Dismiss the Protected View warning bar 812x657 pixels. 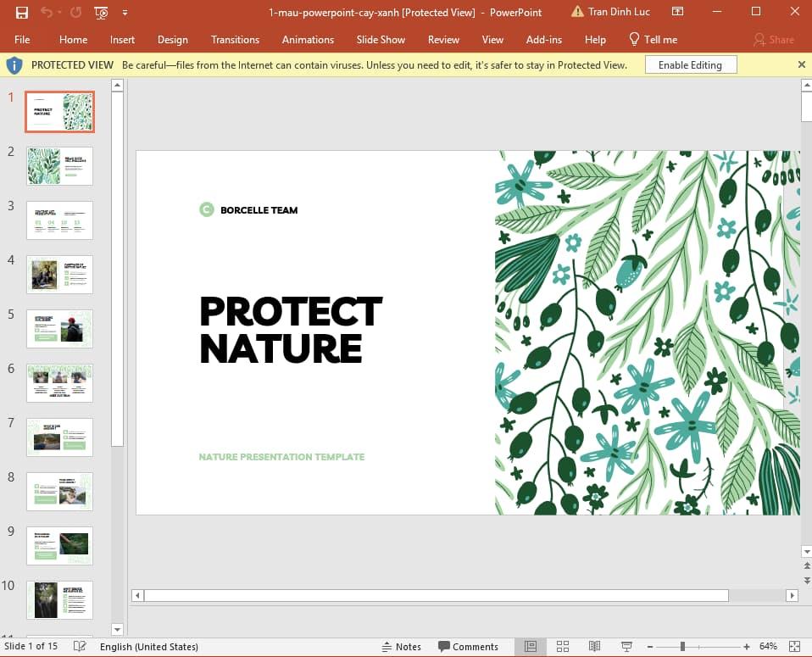coord(801,64)
